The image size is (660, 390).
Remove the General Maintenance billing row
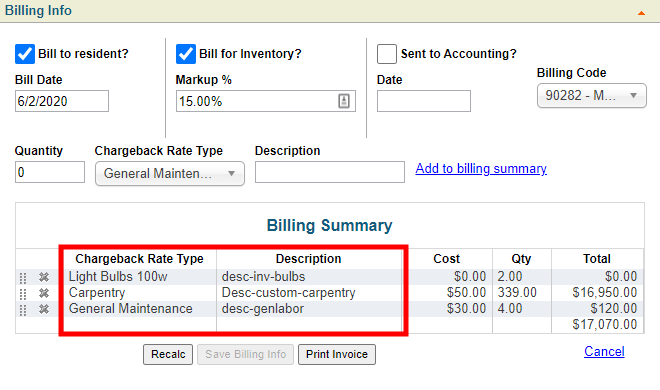click(x=44, y=309)
